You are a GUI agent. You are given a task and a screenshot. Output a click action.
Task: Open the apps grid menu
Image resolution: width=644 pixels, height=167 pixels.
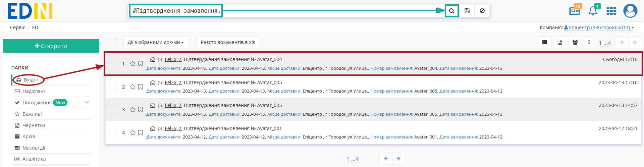click(x=611, y=11)
